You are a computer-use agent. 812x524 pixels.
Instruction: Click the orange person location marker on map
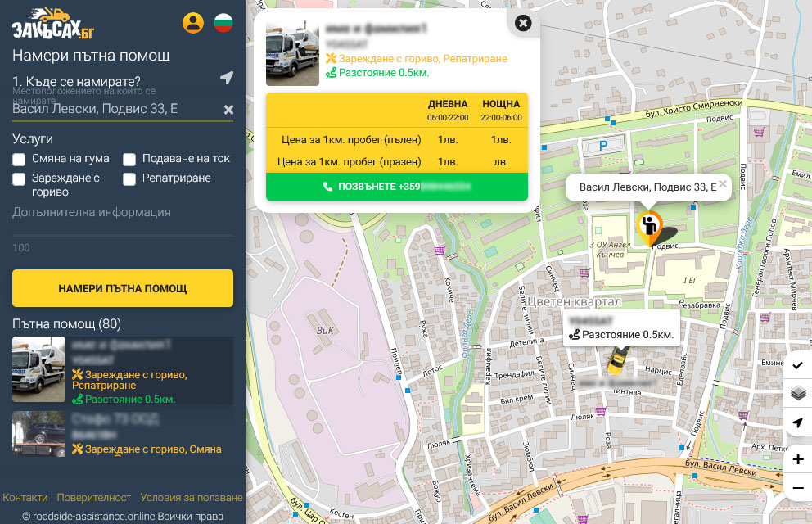point(650,227)
